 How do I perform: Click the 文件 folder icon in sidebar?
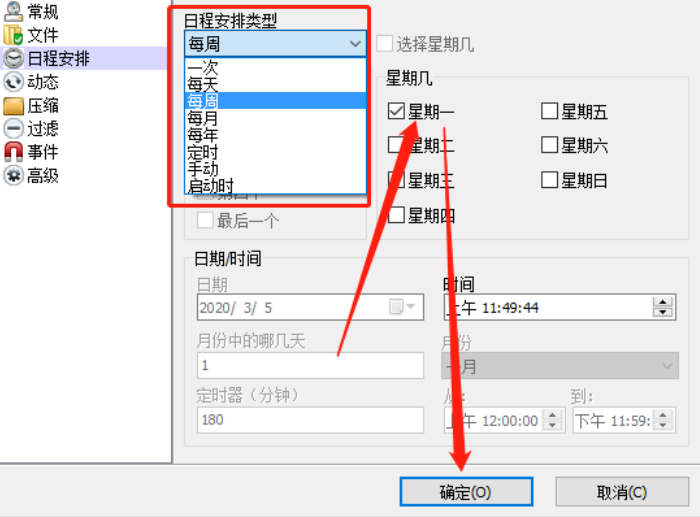click(x=13, y=35)
